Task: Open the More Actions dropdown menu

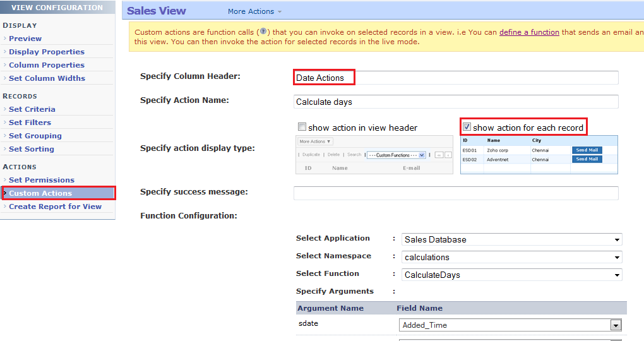Action: click(x=254, y=11)
